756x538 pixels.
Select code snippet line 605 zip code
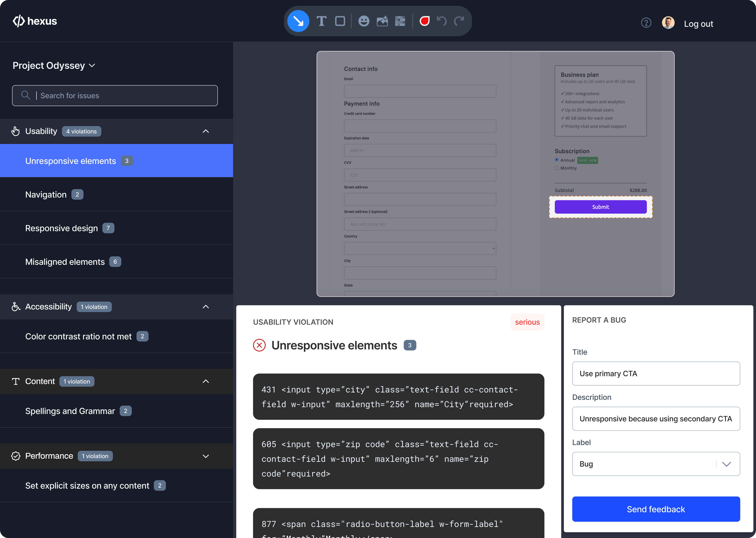coord(398,459)
